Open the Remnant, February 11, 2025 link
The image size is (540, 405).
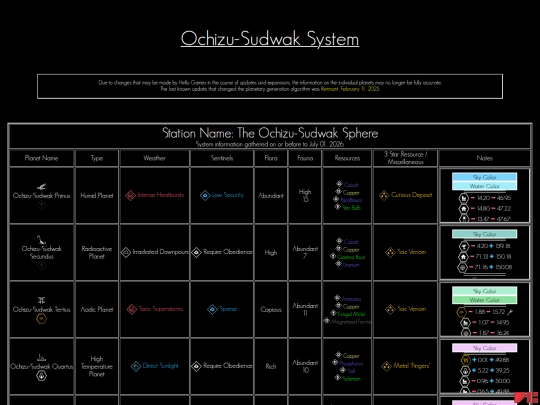pos(350,89)
